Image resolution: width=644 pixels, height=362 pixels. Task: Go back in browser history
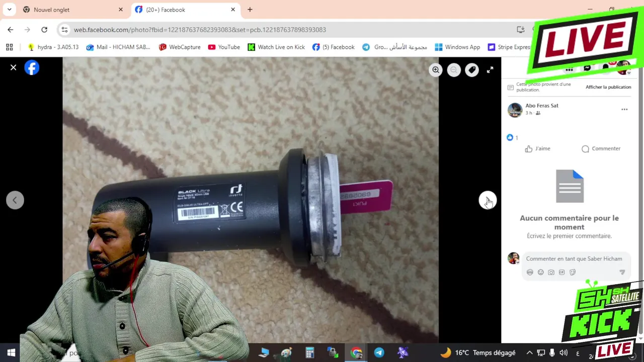pos(11,30)
